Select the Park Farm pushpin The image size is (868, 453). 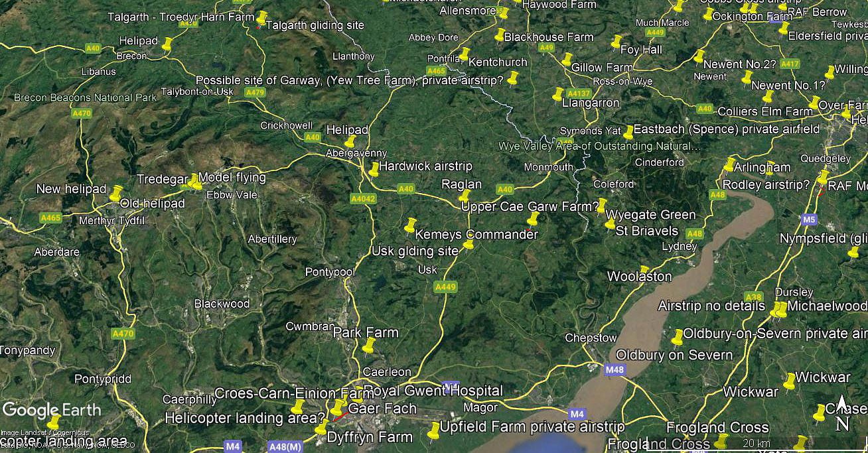point(369,345)
